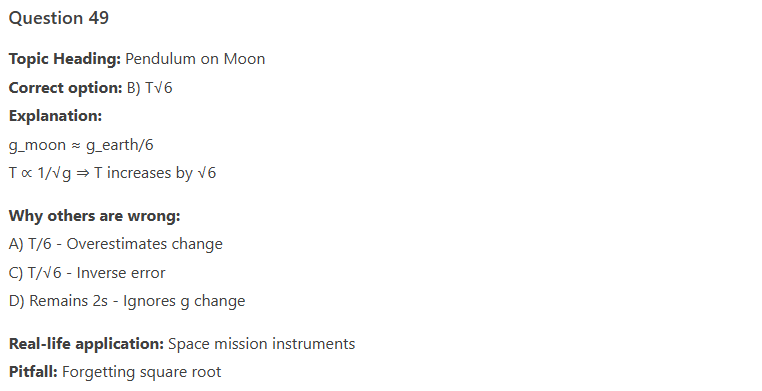Select the Correct option label
The width and height of the screenshot is (762, 391).
tap(66, 88)
